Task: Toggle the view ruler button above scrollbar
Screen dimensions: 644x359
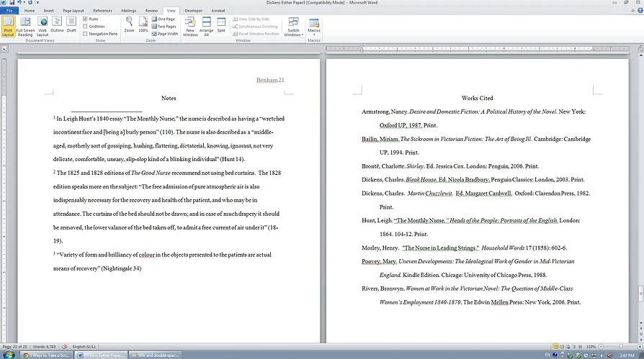Action: (x=640, y=49)
